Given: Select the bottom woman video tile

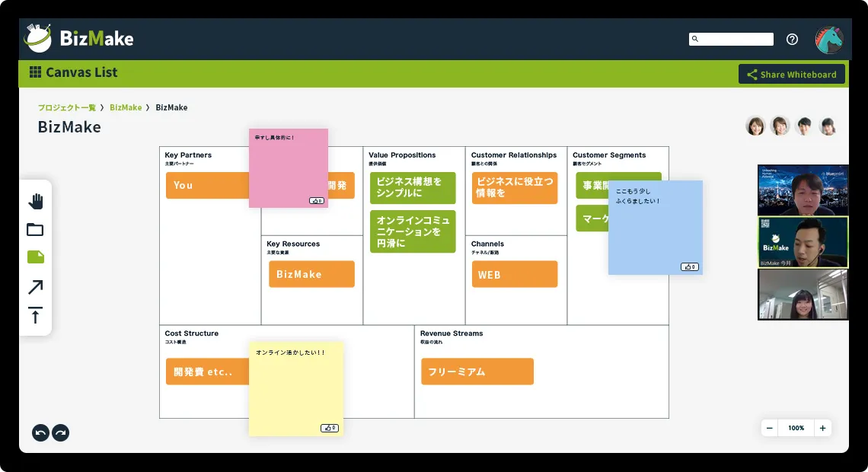Looking at the screenshot, I should click(803, 295).
